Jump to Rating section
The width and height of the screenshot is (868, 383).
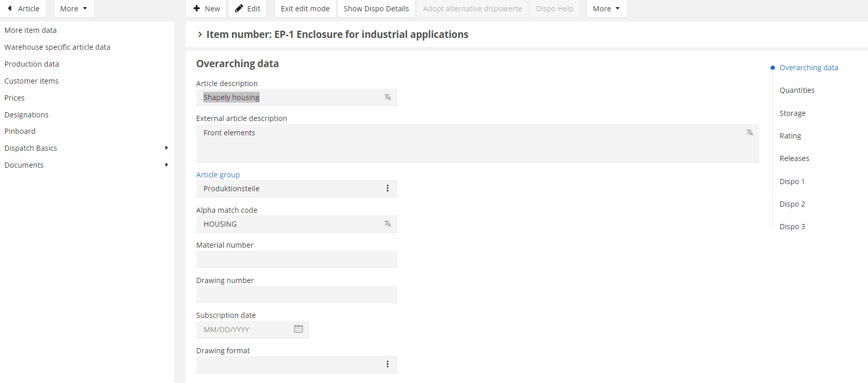tap(790, 136)
